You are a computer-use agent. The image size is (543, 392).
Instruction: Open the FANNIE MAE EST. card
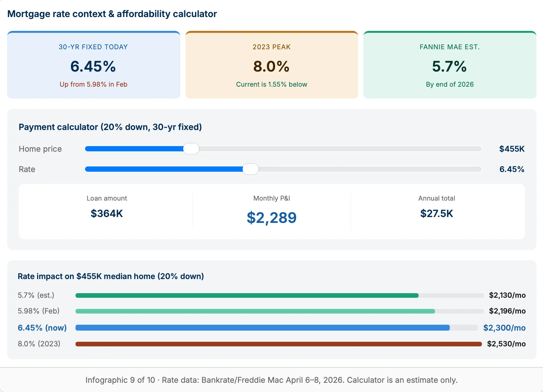click(x=450, y=65)
